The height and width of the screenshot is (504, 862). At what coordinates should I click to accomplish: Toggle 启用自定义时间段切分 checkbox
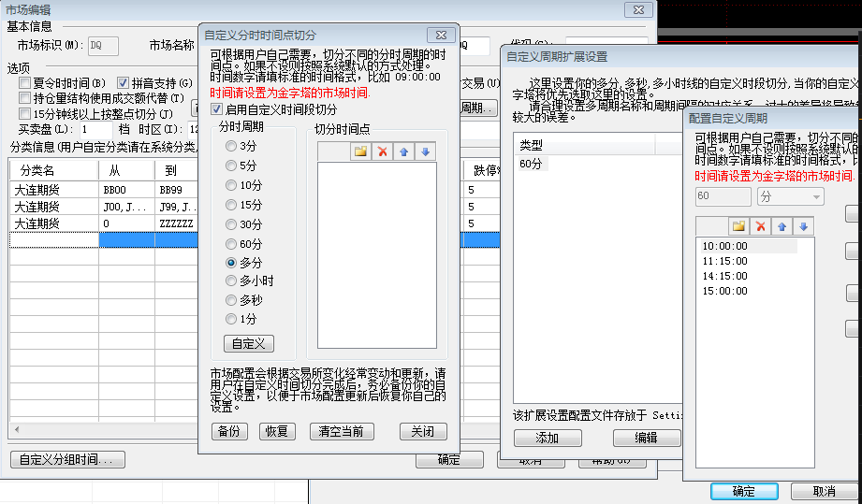coord(217,109)
